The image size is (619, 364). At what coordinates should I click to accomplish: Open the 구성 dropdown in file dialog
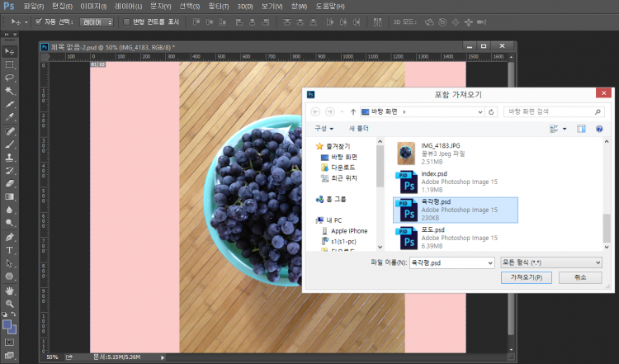[324, 129]
